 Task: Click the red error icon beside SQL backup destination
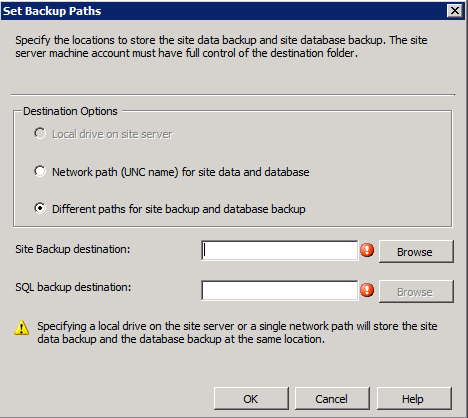click(x=367, y=290)
